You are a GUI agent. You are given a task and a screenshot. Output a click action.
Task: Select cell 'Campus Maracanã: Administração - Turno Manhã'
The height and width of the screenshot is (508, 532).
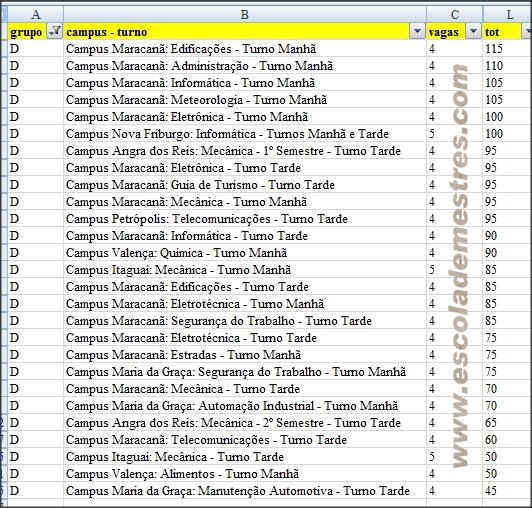pyautogui.click(x=245, y=66)
